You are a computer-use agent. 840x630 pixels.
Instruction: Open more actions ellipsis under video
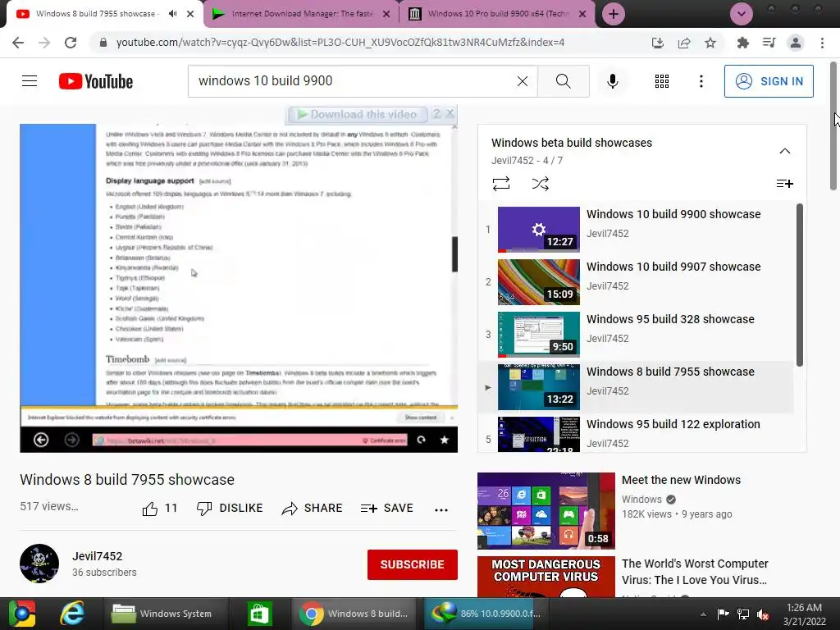tap(441, 509)
